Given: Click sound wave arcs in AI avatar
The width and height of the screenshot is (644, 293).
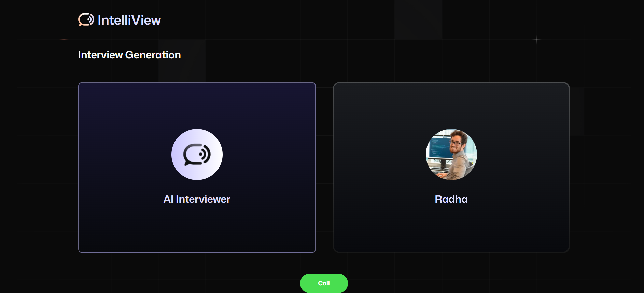Looking at the screenshot, I should pos(206,154).
